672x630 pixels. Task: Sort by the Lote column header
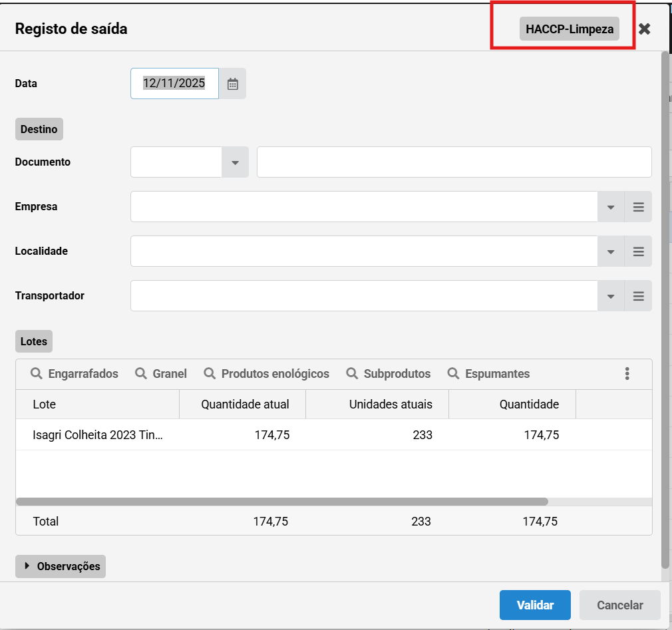98,404
